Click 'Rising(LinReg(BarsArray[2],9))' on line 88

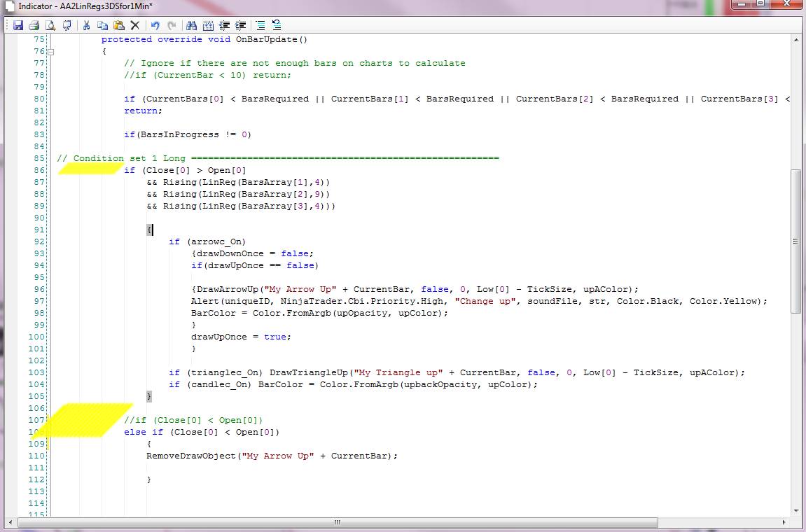[x=246, y=194]
